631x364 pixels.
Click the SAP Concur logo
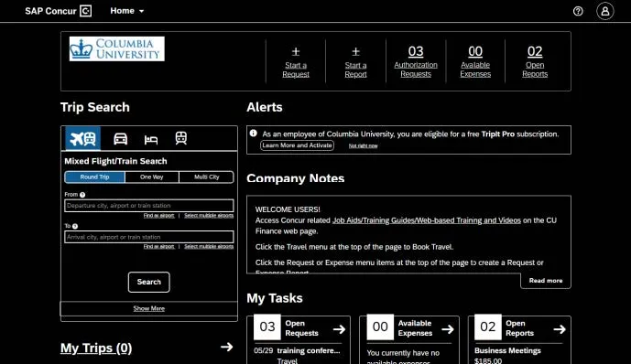point(59,11)
